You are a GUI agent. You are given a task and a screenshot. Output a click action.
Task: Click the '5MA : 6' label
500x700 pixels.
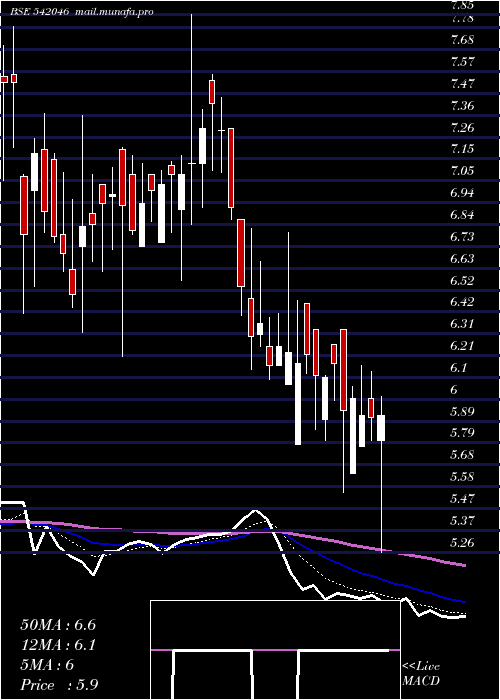pyautogui.click(x=47, y=665)
